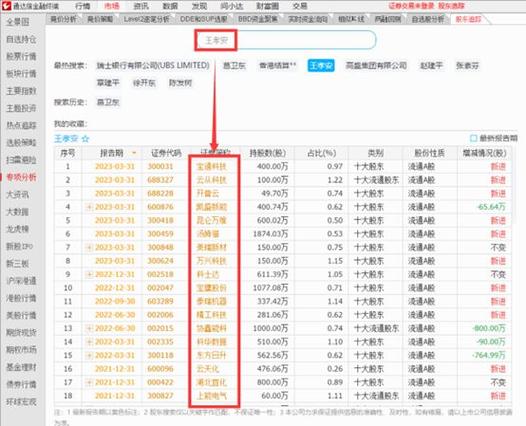This screenshot has width=526, height=426.
Task: Open 环球宏观 in the left sidebar
Action: coord(21,402)
